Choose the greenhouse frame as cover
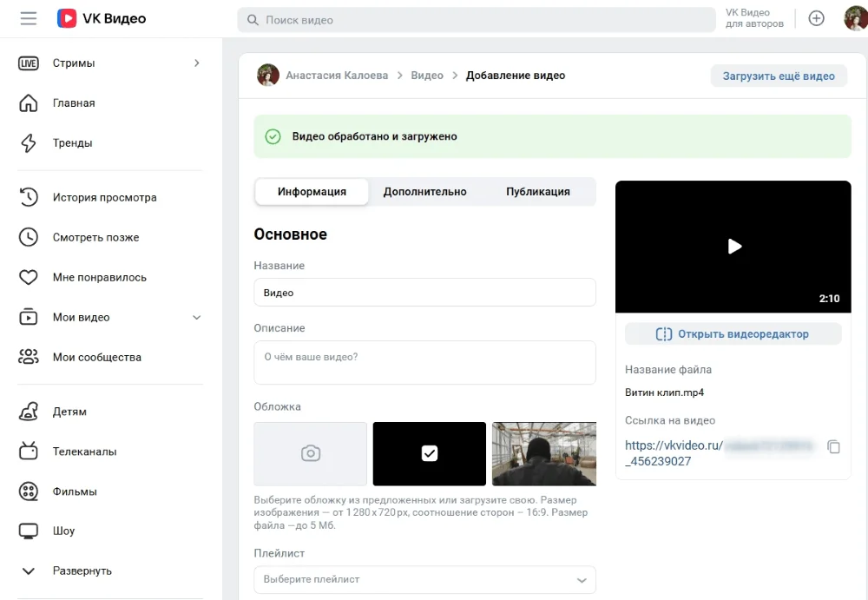The width and height of the screenshot is (868, 600). [543, 453]
